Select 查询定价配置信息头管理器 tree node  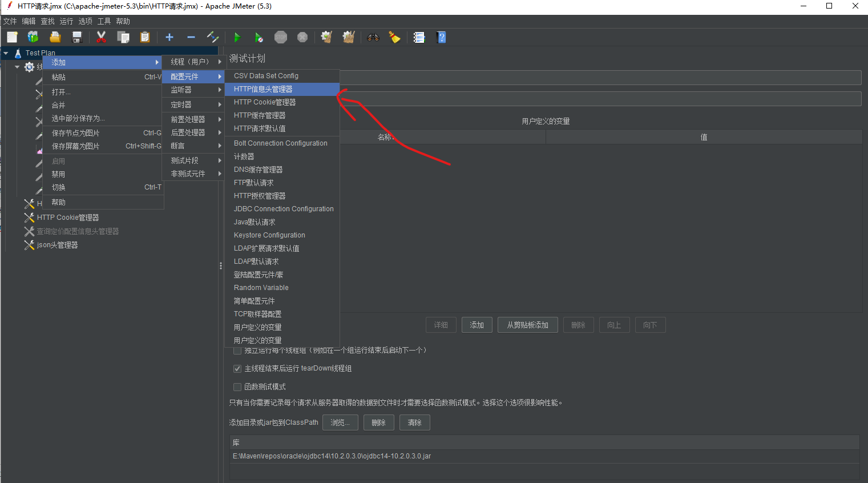coord(78,231)
